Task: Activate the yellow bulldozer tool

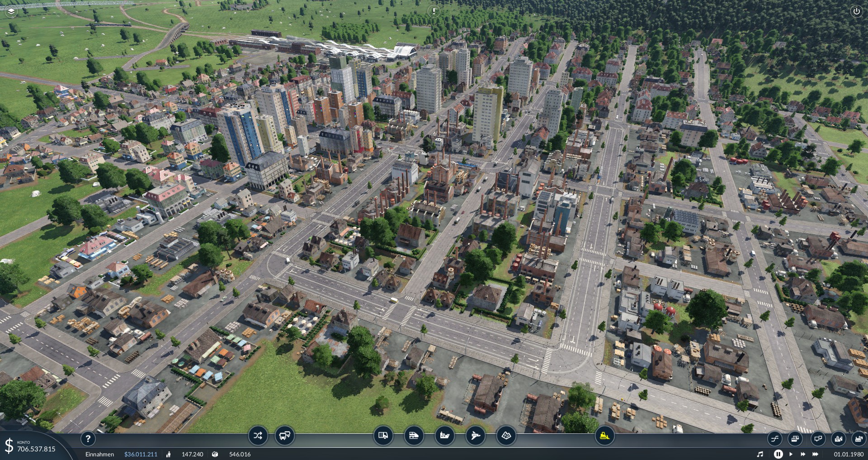Action: (x=604, y=436)
